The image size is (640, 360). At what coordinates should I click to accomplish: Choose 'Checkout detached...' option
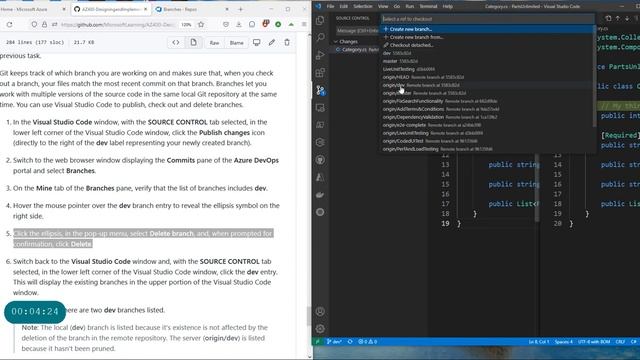tap(487, 45)
